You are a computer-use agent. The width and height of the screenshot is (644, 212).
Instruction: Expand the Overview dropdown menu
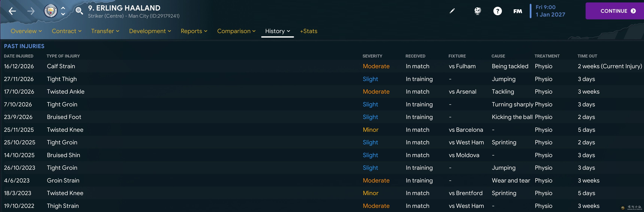click(26, 31)
